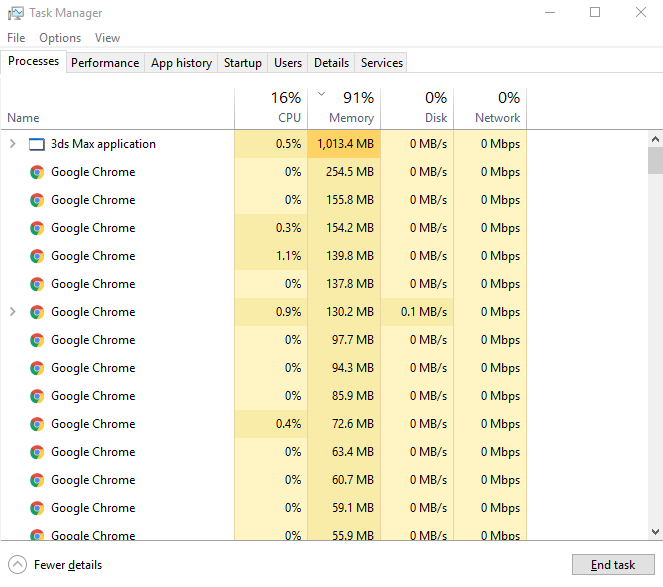663x587 pixels.
Task: Open the File menu
Action: tap(16, 38)
